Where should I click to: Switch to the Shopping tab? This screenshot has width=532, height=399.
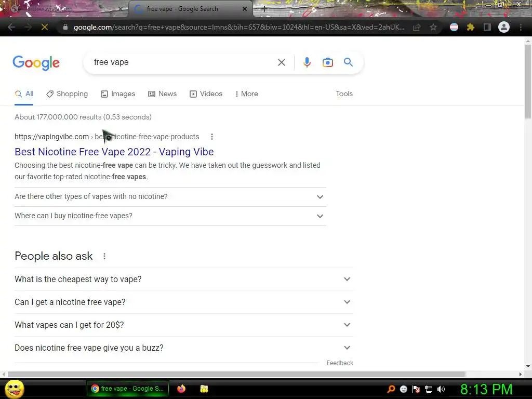tap(67, 94)
